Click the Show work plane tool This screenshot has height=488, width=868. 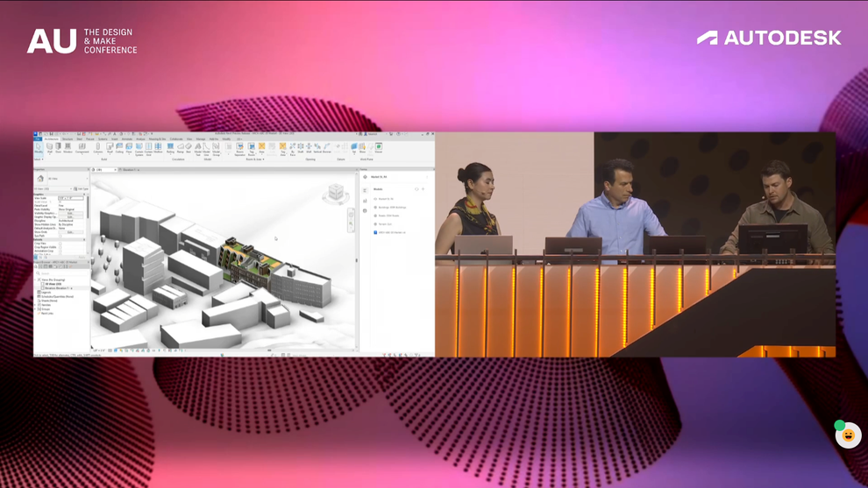(363, 148)
